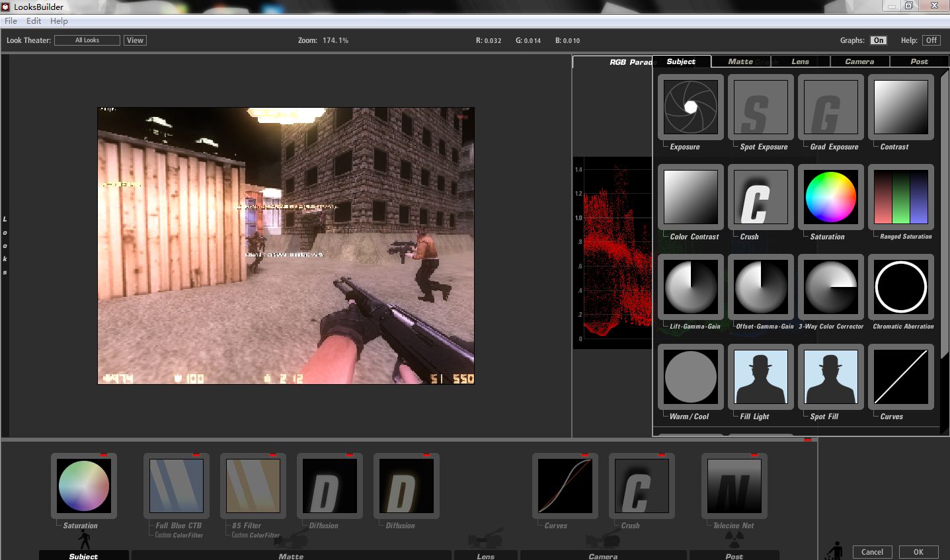Select Curves tool in Camera chain

pyautogui.click(x=565, y=486)
